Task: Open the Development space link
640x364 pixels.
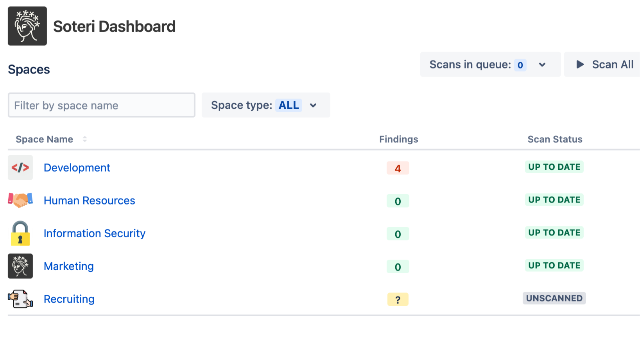Action: click(x=77, y=168)
